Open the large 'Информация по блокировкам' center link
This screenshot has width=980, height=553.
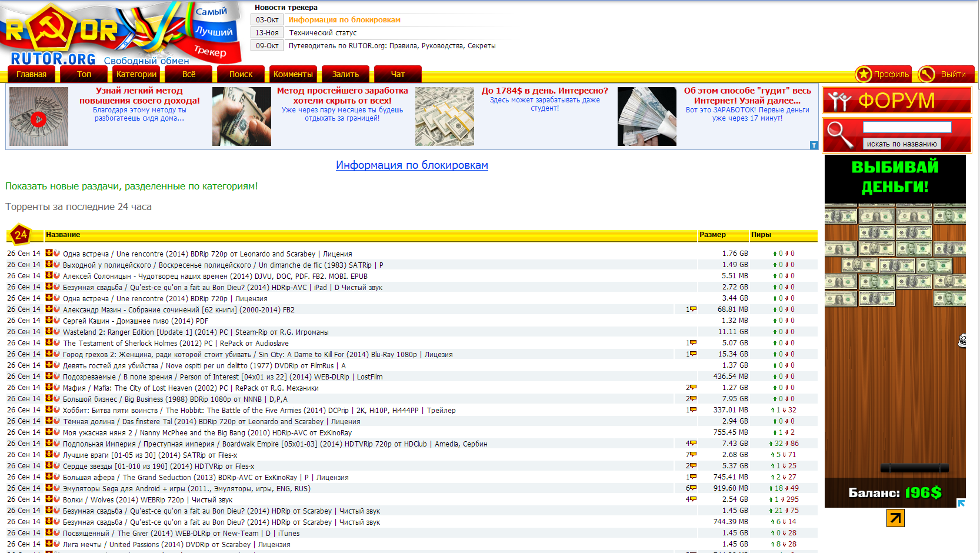pos(412,165)
